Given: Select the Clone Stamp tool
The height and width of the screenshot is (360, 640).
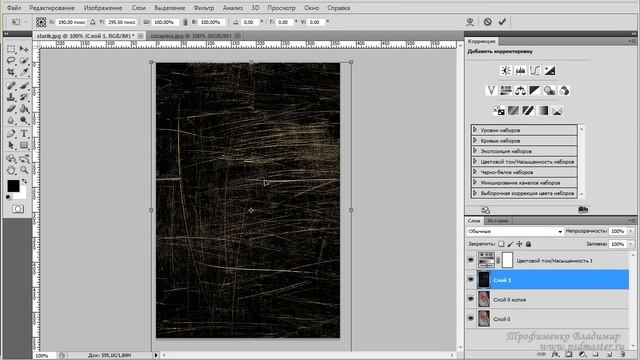Looking at the screenshot, I should (x=11, y=97).
